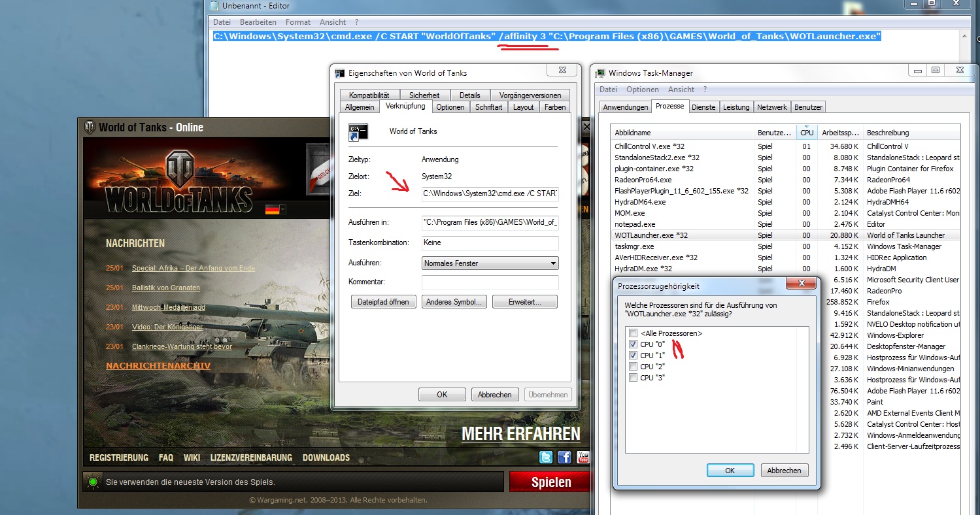Click the Unbenannt - Editor title bar icon
Viewport: 980px width, 515px height.
pos(214,5)
